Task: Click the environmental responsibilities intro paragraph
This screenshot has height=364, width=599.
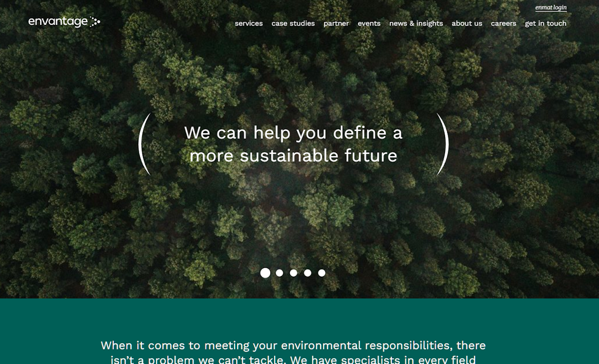Action: tap(293, 352)
